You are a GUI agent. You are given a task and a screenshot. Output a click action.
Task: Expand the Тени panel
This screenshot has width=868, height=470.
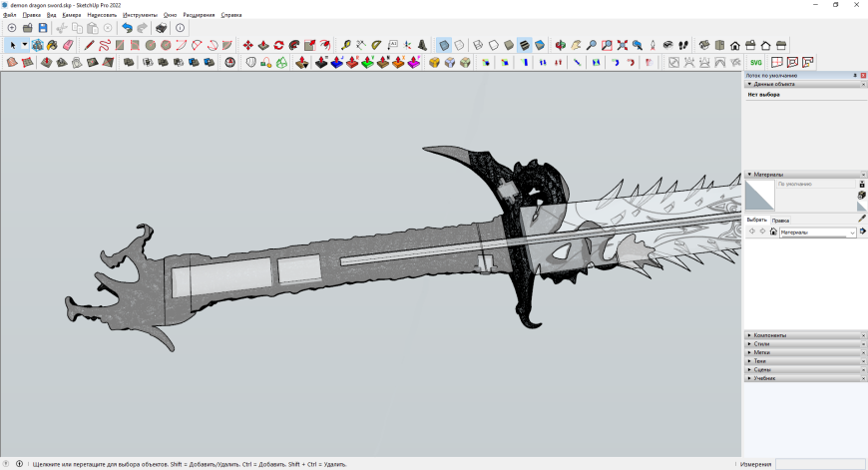760,361
